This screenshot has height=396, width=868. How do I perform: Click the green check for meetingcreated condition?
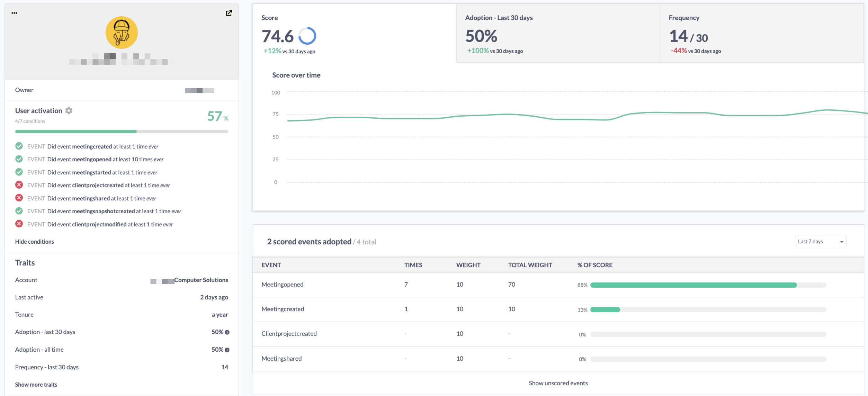(19, 146)
